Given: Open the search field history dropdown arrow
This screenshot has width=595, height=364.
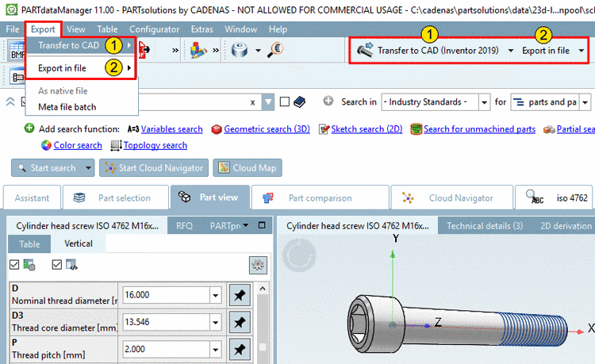Looking at the screenshot, I should tap(268, 102).
